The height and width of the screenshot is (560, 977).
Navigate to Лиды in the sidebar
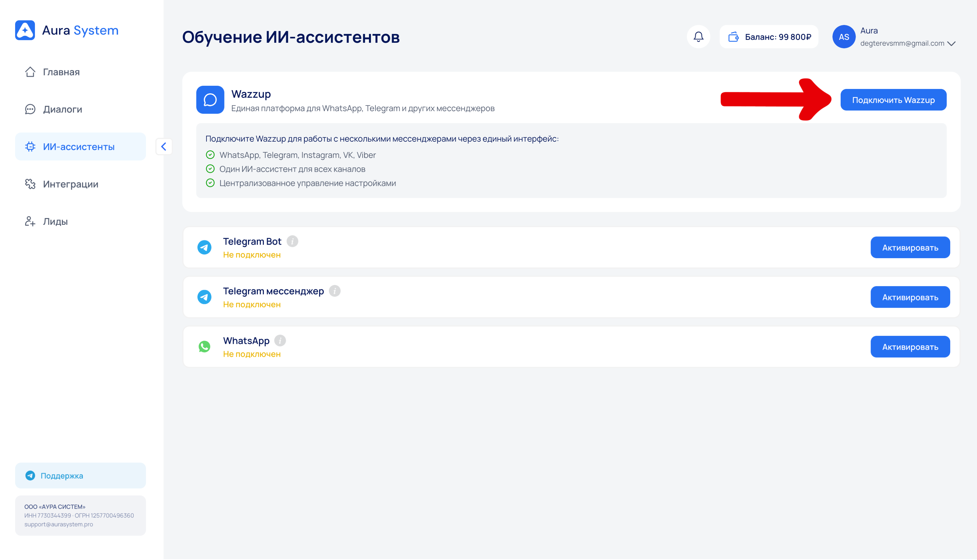coord(55,222)
